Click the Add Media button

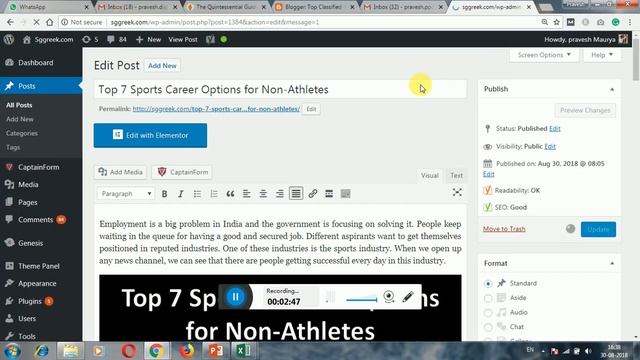121,172
